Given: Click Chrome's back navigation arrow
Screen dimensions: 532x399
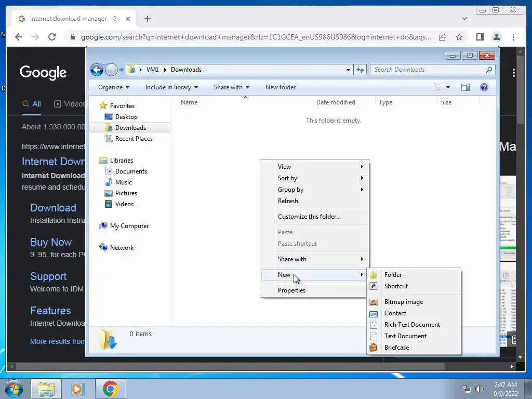Looking at the screenshot, I should [x=19, y=37].
